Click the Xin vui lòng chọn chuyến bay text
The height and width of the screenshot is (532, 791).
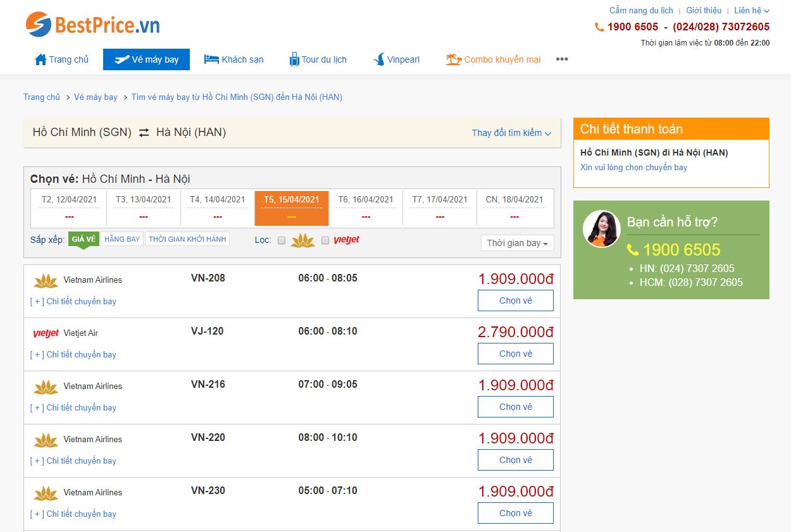(633, 168)
